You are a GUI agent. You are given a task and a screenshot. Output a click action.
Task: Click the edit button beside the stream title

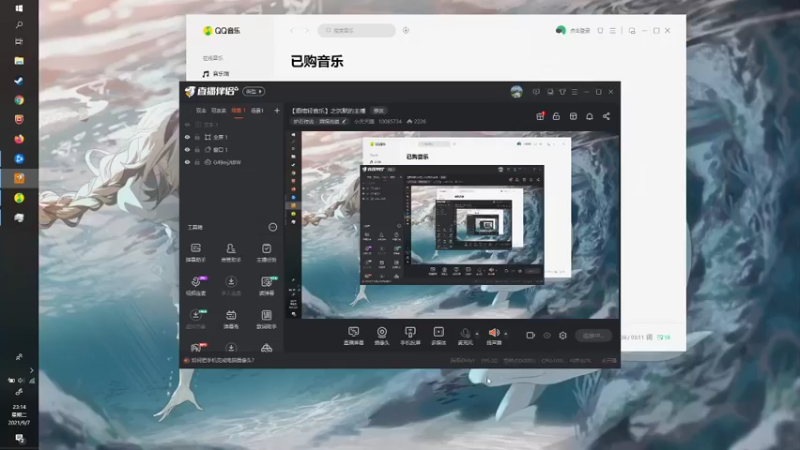point(379,111)
